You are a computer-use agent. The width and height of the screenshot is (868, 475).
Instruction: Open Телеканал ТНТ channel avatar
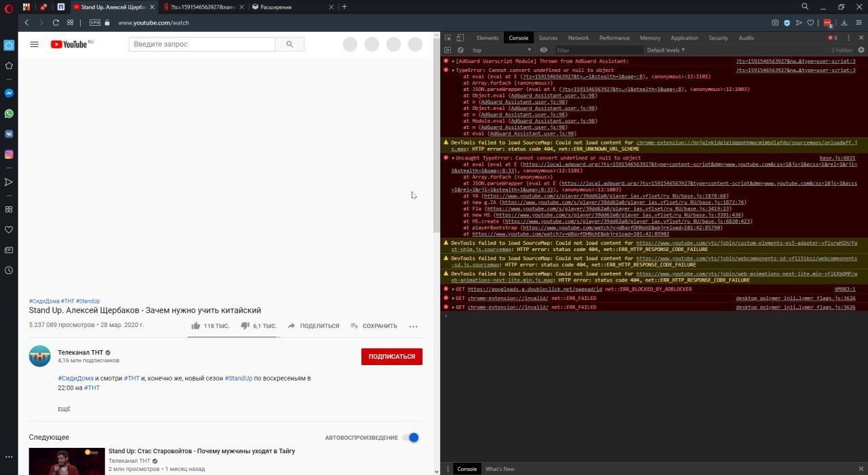[x=39, y=356]
